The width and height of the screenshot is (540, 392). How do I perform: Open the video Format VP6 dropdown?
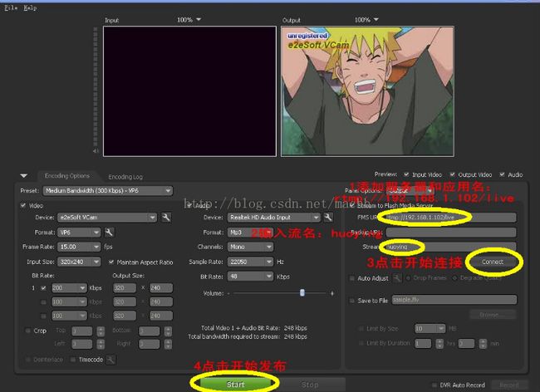click(79, 233)
